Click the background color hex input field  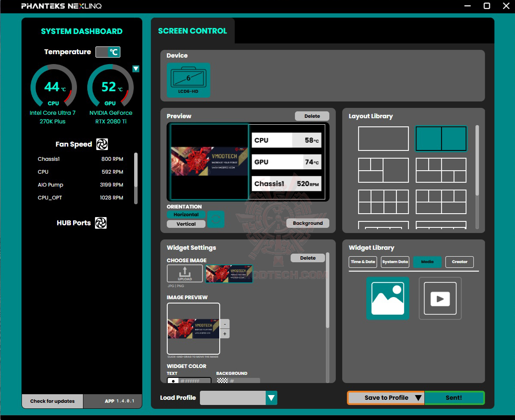point(244,380)
